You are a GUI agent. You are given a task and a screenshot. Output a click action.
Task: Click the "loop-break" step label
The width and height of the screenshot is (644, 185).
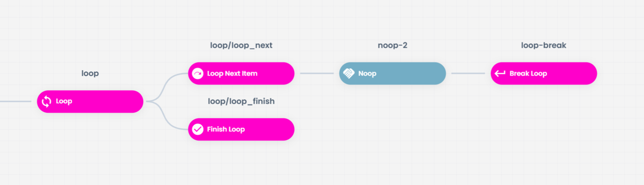543,45
